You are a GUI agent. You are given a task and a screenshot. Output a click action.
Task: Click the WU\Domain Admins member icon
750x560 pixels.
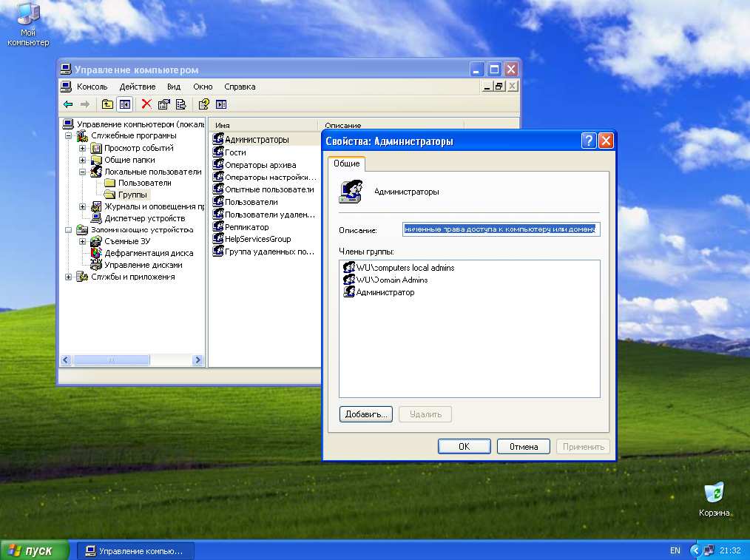point(349,280)
